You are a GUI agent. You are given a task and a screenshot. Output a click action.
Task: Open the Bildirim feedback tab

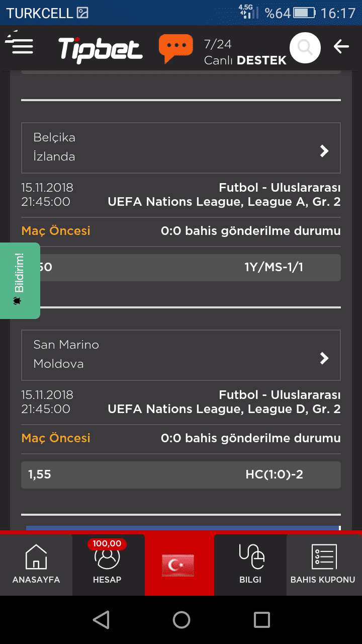click(20, 281)
